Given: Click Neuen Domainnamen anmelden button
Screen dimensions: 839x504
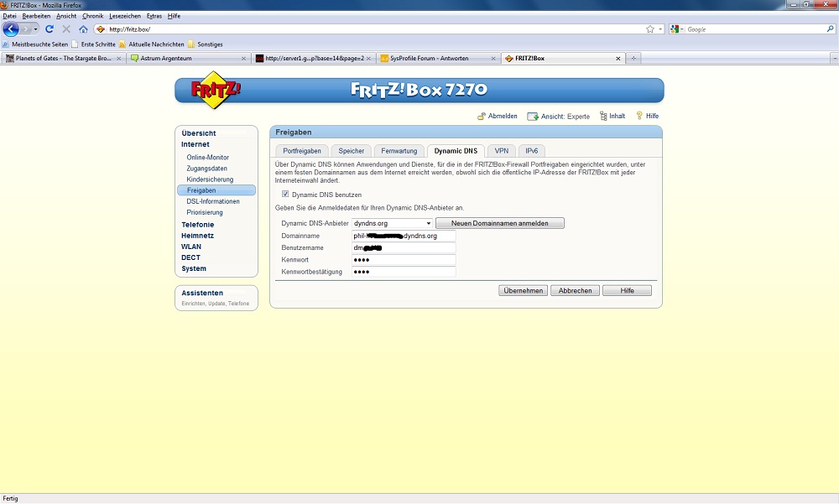Looking at the screenshot, I should coord(500,223).
